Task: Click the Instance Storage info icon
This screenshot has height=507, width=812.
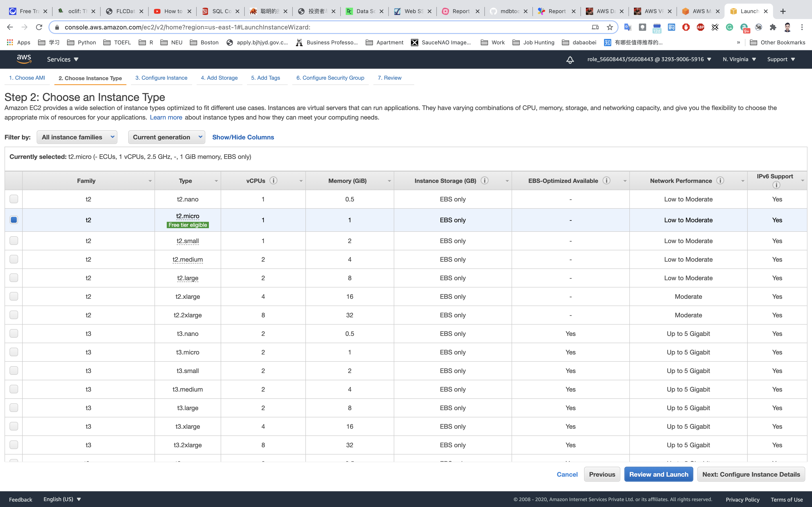Action: coord(484,181)
